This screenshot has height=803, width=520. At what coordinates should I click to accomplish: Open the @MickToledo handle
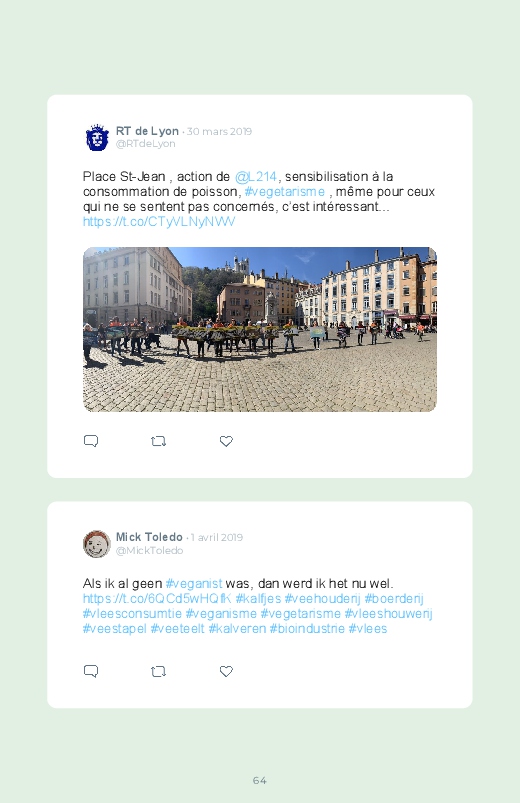149,551
